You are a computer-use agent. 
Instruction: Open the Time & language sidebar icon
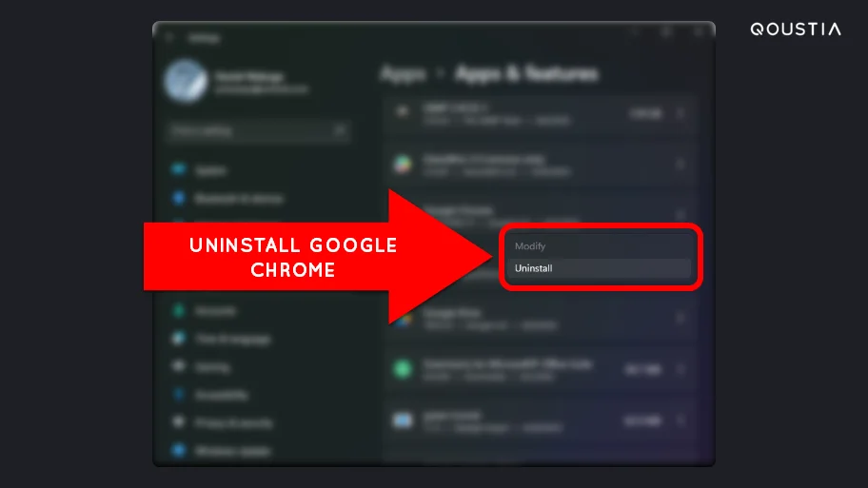(178, 338)
